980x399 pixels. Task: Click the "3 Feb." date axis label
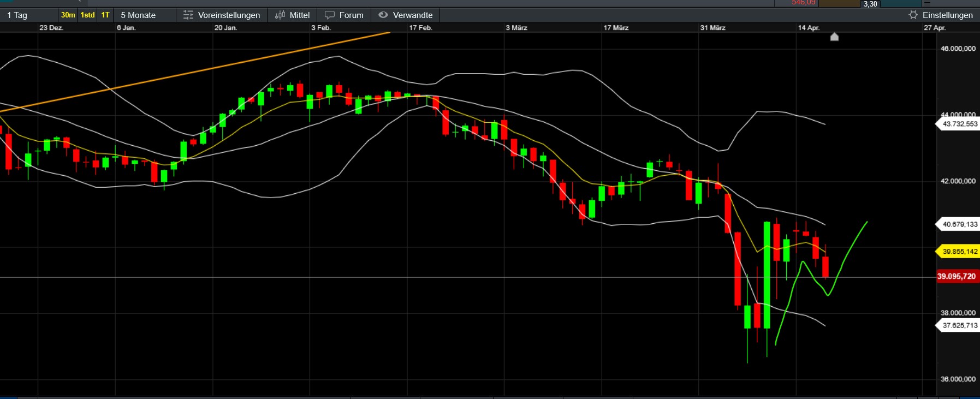pyautogui.click(x=321, y=28)
